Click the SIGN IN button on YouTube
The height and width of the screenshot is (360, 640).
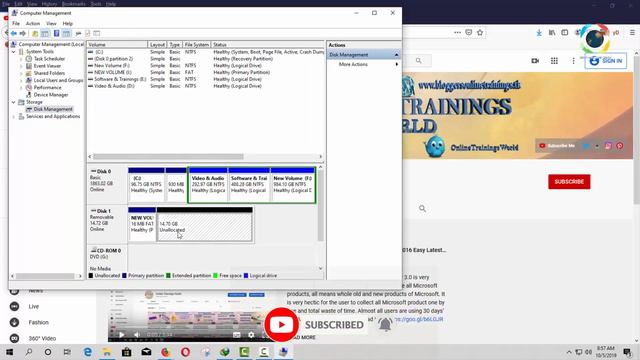(x=605, y=61)
